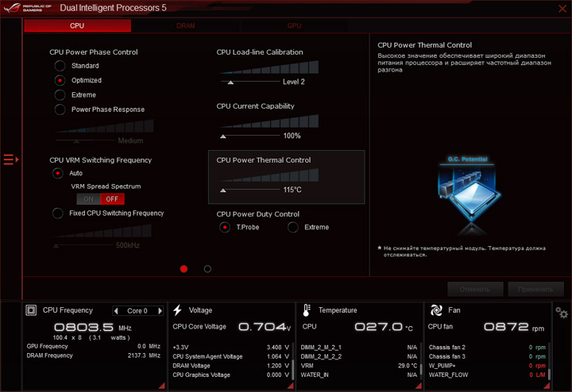Click the CPU Core Voltage 0.704 value
572x392 pixels.
tap(265, 327)
